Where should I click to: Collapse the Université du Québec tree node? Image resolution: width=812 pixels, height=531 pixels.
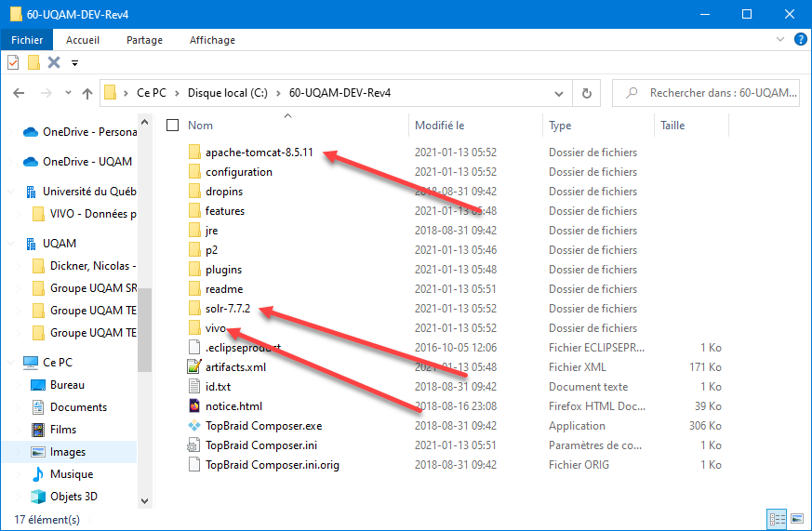[x=11, y=192]
